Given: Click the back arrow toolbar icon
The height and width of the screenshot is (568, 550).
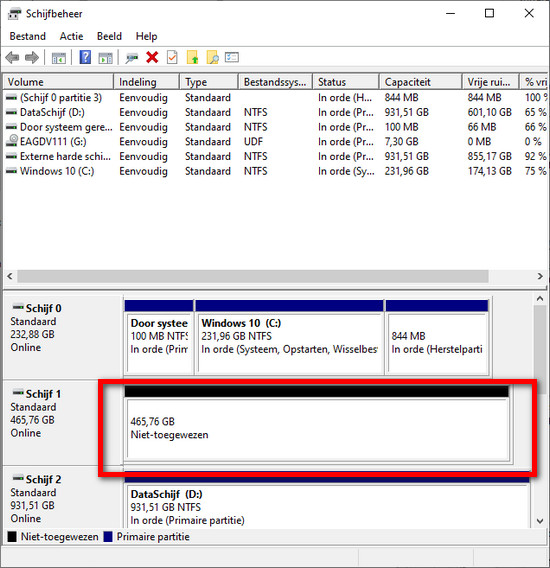Looking at the screenshot, I should (13, 58).
